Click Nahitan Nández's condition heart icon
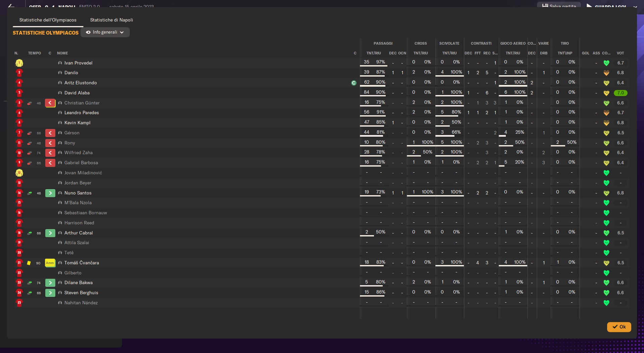 (x=606, y=303)
